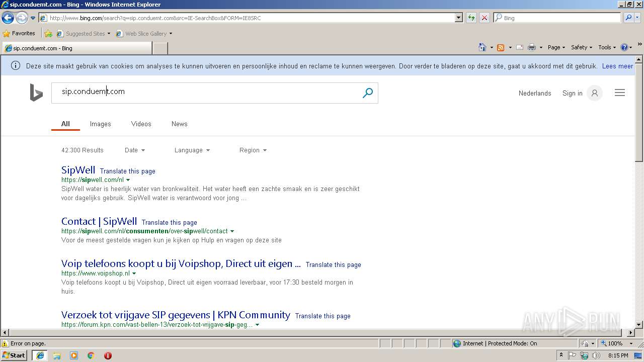The width and height of the screenshot is (644, 362).
Task: Show hidden tray icons arrow
Action: (x=561, y=355)
